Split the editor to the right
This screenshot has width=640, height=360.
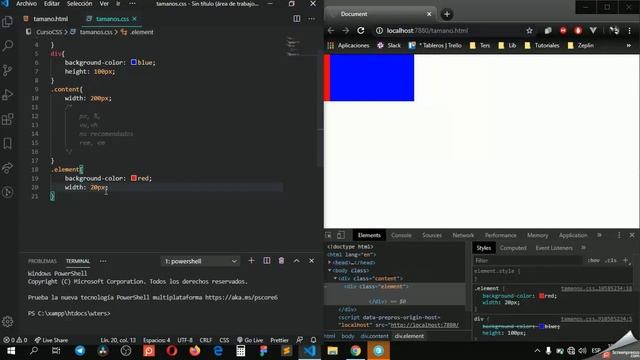[297, 19]
